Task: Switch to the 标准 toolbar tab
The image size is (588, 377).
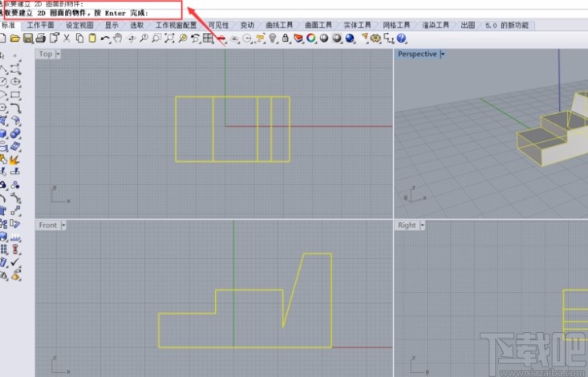Action: [8, 25]
